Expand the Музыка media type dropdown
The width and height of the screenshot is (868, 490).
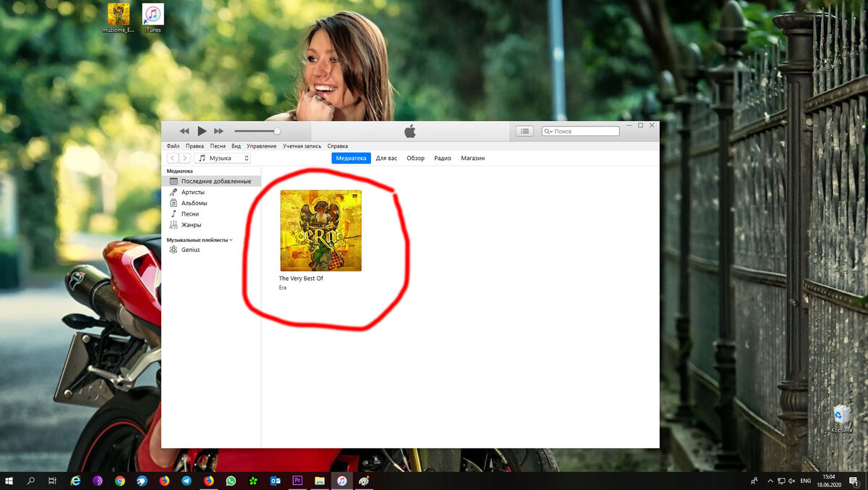223,158
